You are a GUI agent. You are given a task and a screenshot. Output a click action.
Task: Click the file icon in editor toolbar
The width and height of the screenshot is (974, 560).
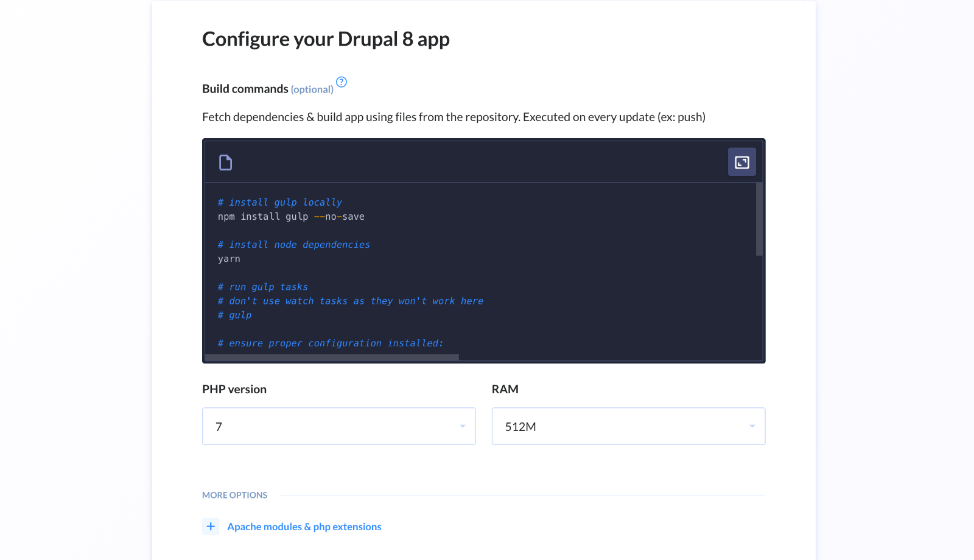[225, 162]
